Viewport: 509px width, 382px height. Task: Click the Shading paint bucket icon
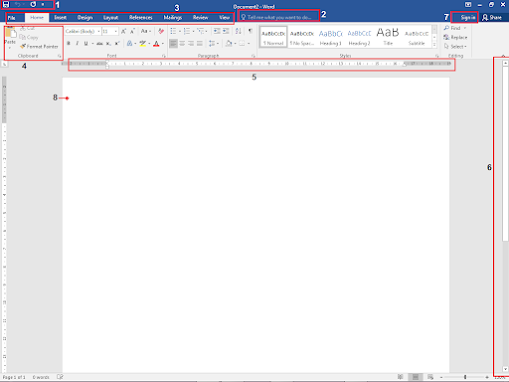pyautogui.click(x=229, y=43)
